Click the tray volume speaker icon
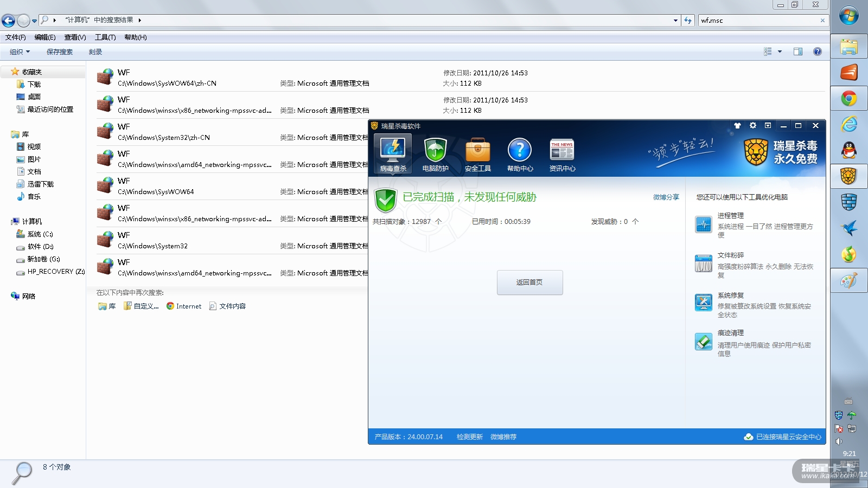 point(839,441)
